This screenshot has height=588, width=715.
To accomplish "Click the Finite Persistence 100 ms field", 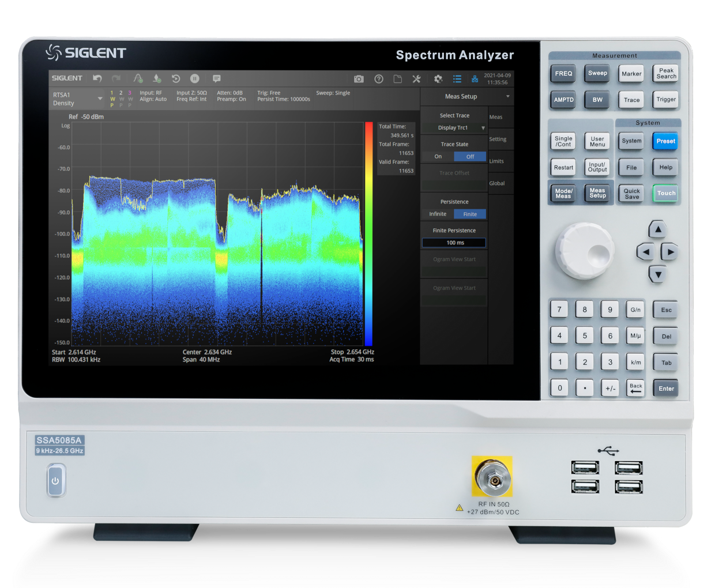I will [454, 243].
